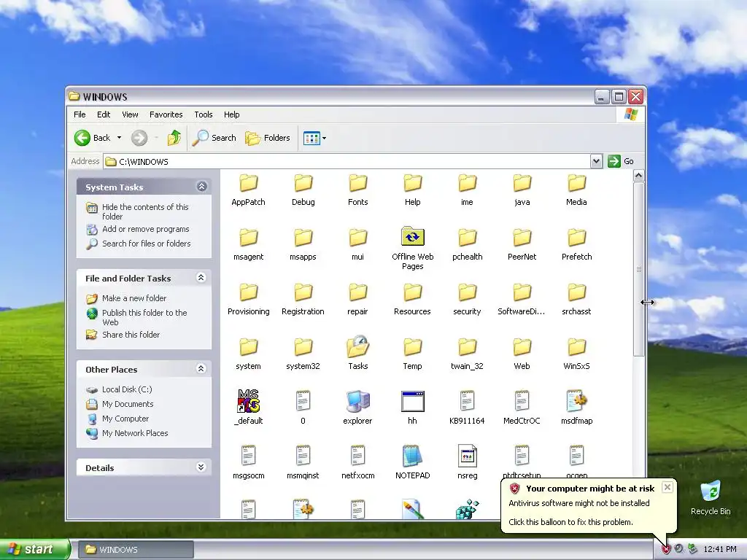747x560 pixels.
Task: Open the Favorites menu
Action: pos(166,114)
